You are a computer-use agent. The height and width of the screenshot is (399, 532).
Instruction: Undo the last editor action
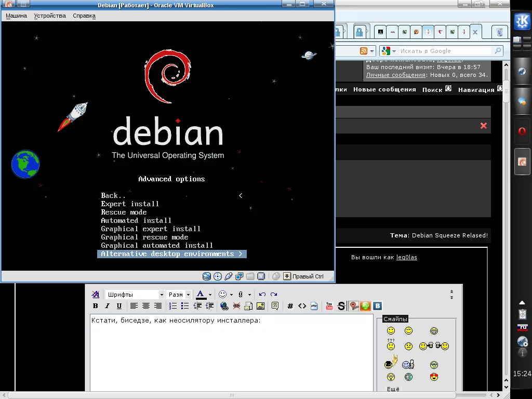coord(262,294)
